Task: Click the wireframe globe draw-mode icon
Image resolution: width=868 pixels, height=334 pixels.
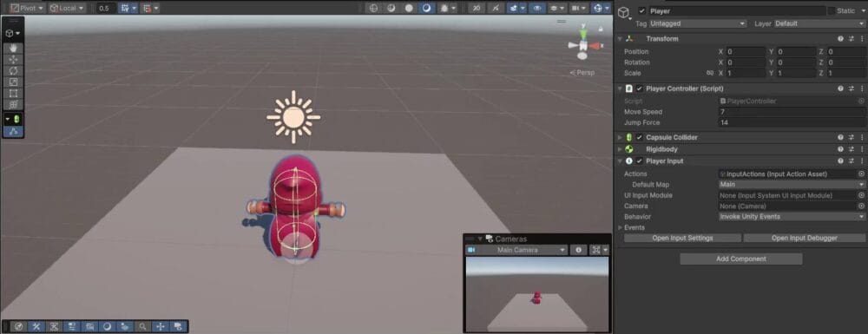Action: 373,9
